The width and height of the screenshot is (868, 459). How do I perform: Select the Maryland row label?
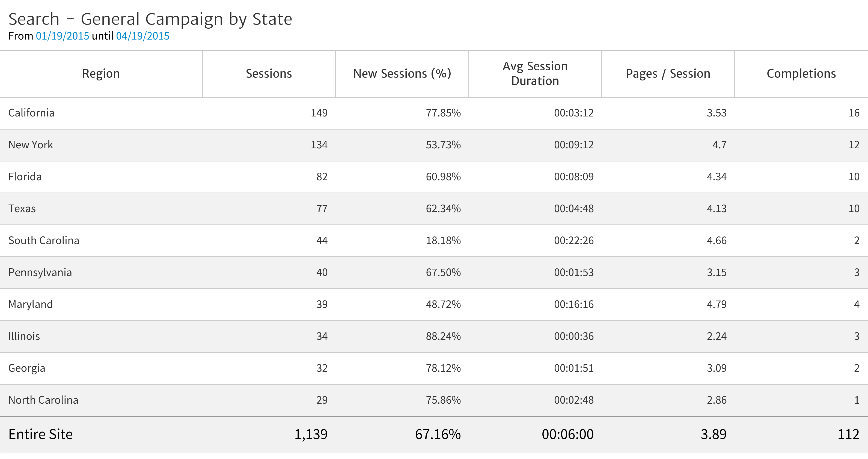[31, 304]
